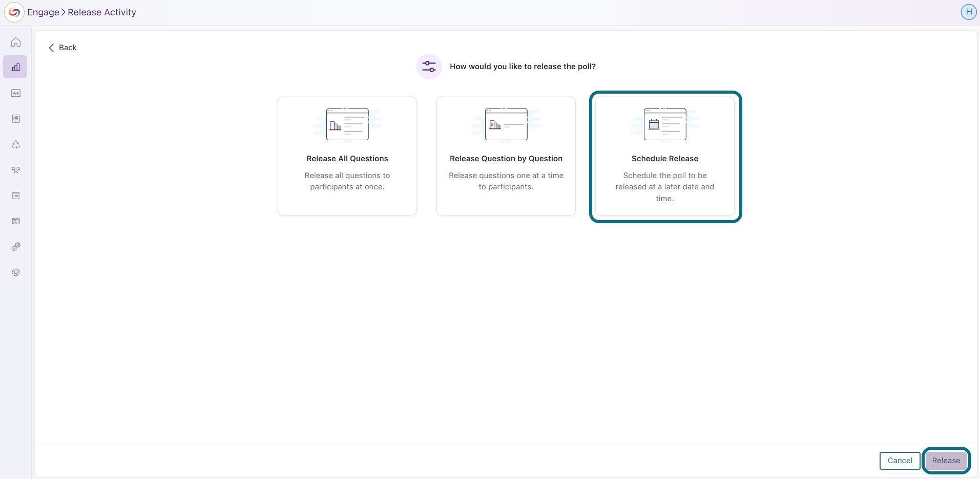Screen dimensions: 980x479
Task: Open the chat panel sidebar icon
Action: point(16,221)
